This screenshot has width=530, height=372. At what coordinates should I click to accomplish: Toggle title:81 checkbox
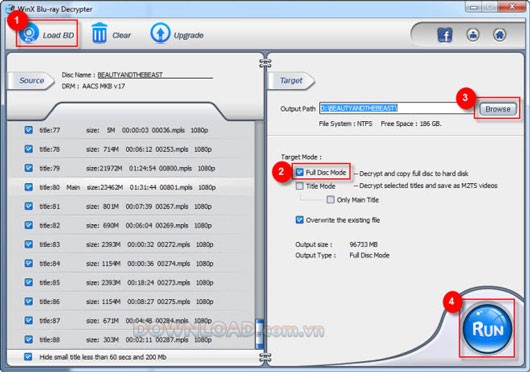[x=29, y=206]
